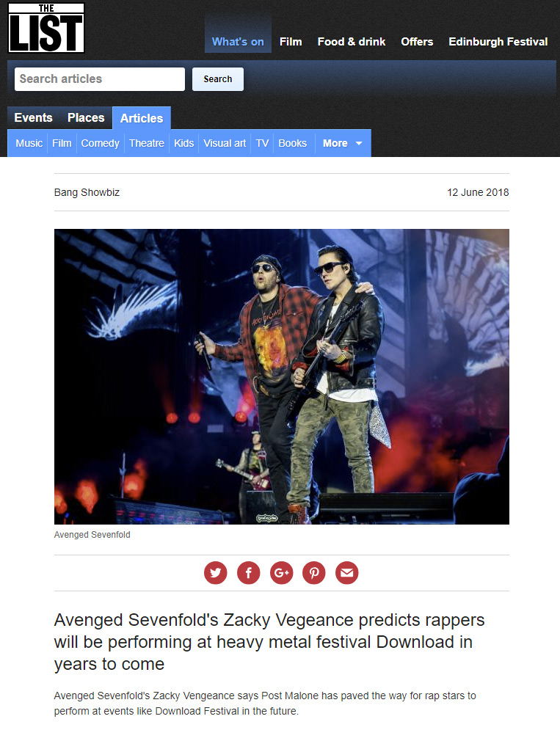This screenshot has width=560, height=730.
Task: Open Food & drink section
Action: pyautogui.click(x=352, y=41)
